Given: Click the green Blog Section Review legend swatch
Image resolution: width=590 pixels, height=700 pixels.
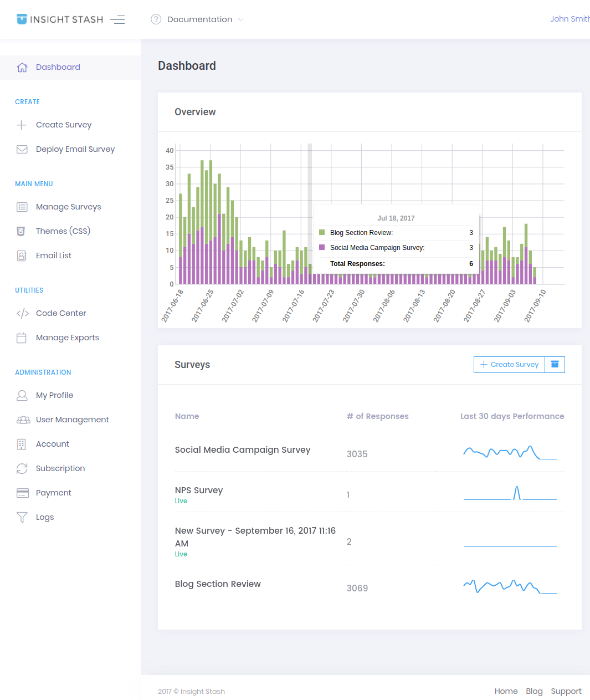Looking at the screenshot, I should tap(322, 232).
